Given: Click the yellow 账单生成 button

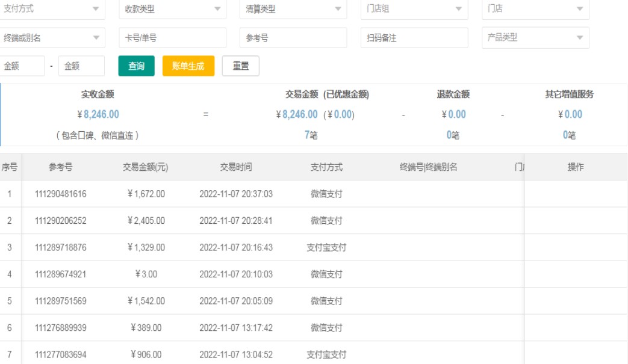Looking at the screenshot, I should [188, 66].
